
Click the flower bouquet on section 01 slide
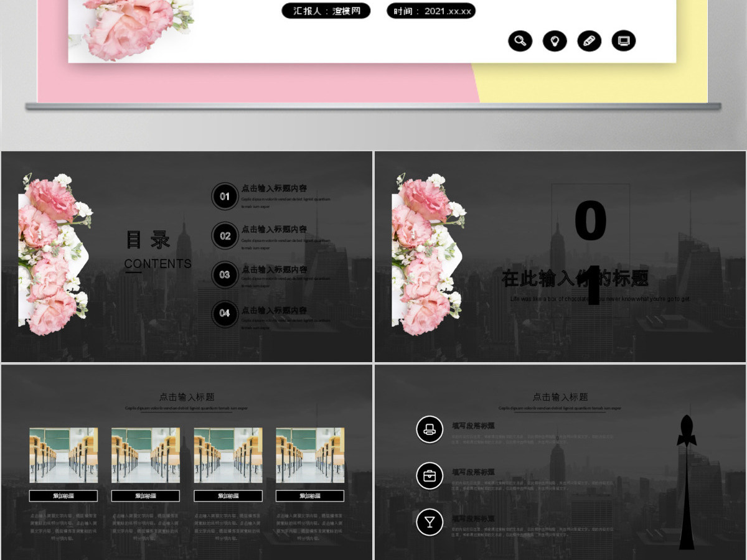[428, 254]
